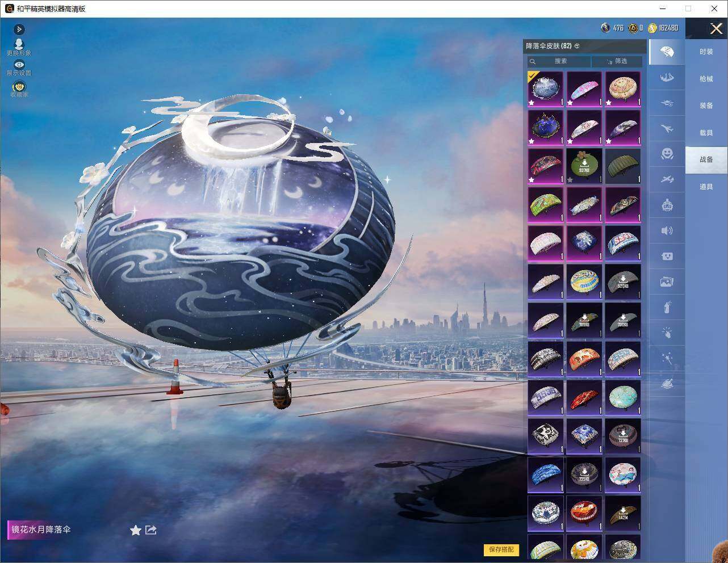Open the info icon beside 降落伞皮肤 (82)
The height and width of the screenshot is (563, 728).
[x=577, y=46]
